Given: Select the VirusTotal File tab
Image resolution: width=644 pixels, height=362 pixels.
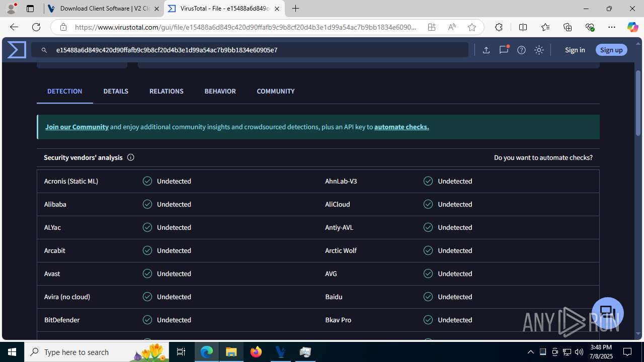Looking at the screenshot, I should coord(224,9).
